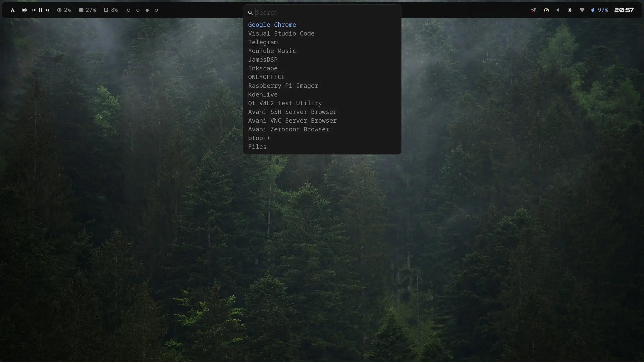Image resolution: width=644 pixels, height=362 pixels.
Task: Click the yellow speedometer tray icon
Action: (x=546, y=10)
